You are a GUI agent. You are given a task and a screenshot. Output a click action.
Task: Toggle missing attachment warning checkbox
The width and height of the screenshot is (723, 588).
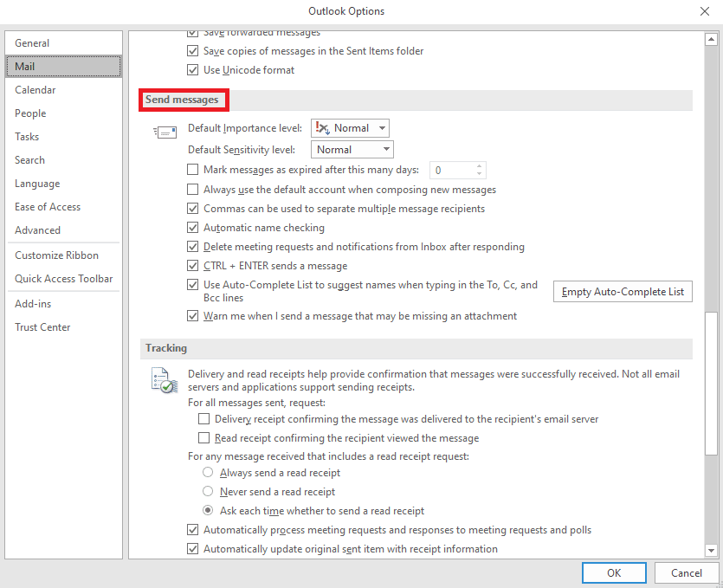[193, 316]
